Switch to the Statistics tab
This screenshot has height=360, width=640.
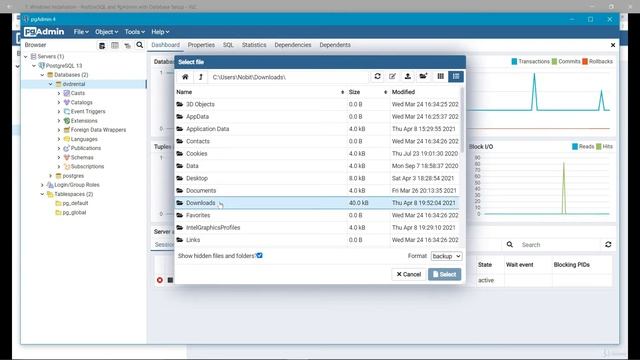254,45
